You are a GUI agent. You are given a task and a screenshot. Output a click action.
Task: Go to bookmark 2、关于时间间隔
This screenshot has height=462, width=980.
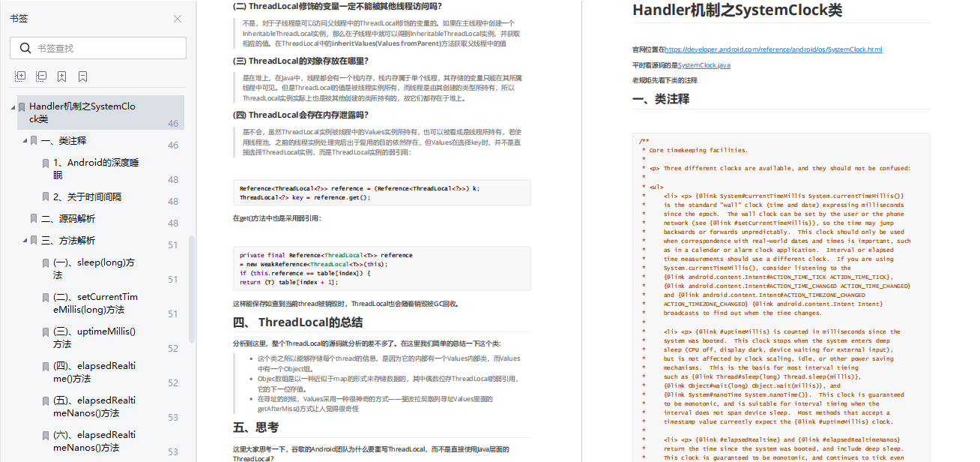pos(87,196)
